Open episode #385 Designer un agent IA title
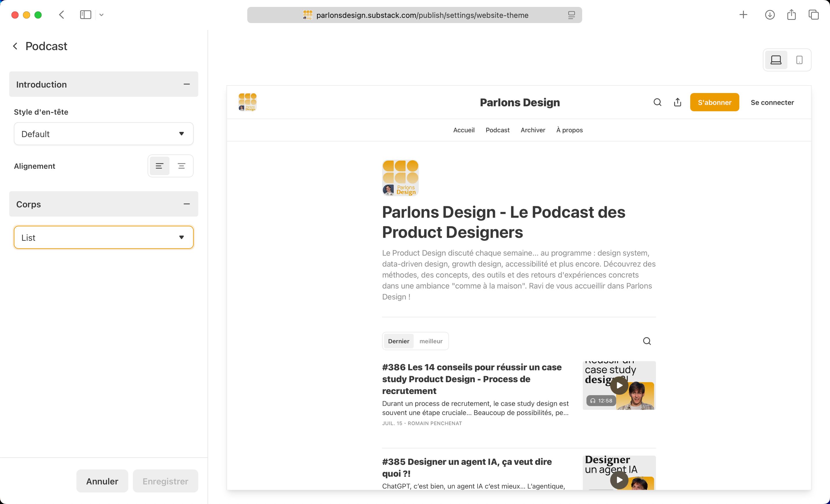 [467, 467]
